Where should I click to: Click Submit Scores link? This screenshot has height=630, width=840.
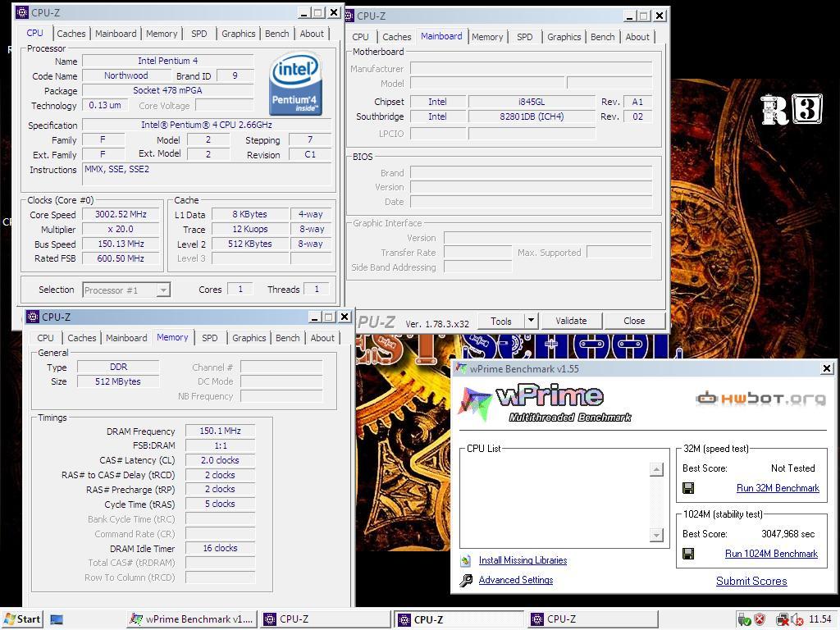(x=751, y=582)
